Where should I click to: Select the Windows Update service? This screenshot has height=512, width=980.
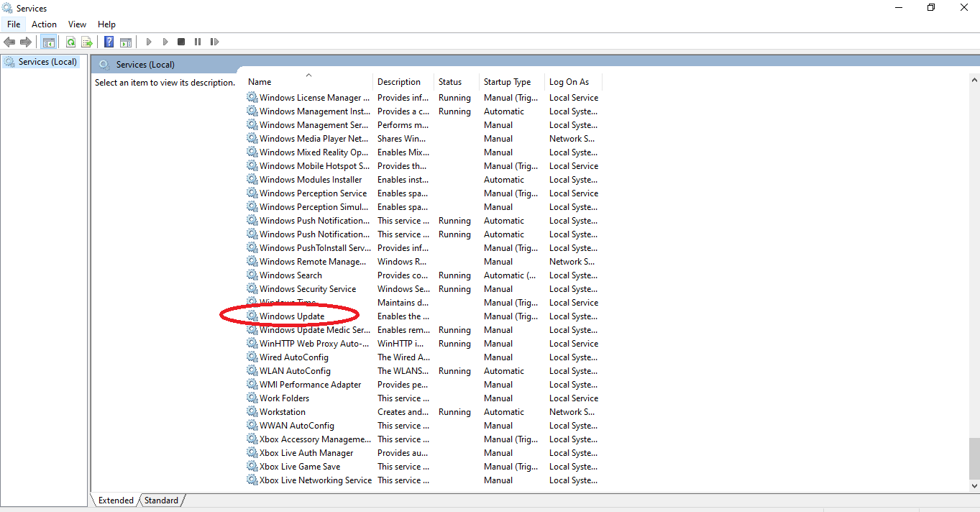[x=292, y=316]
